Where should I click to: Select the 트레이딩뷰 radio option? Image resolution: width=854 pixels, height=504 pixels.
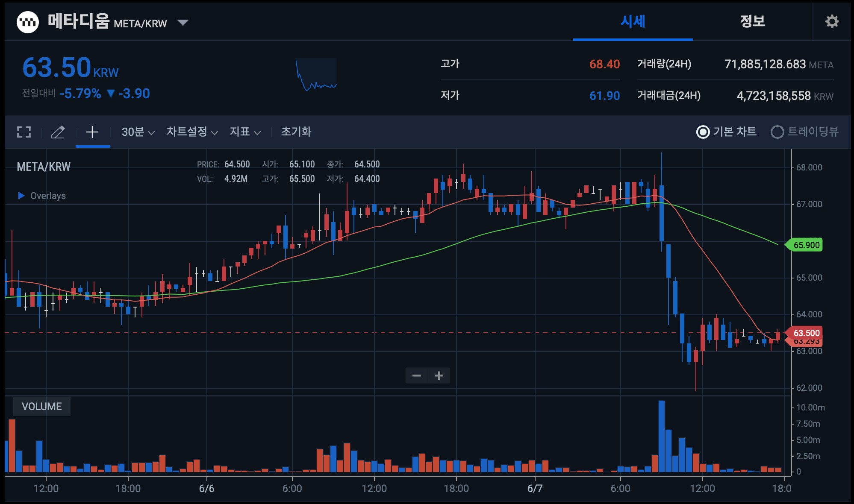(x=804, y=132)
